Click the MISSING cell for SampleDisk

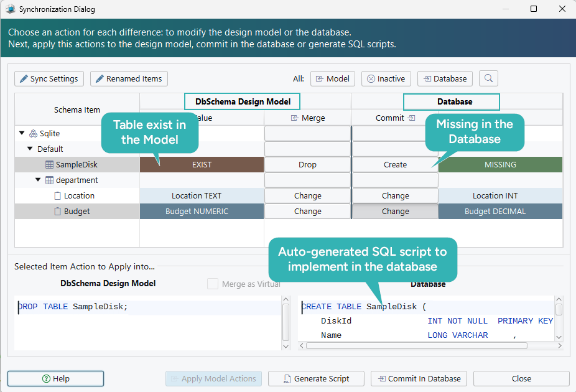(x=500, y=165)
